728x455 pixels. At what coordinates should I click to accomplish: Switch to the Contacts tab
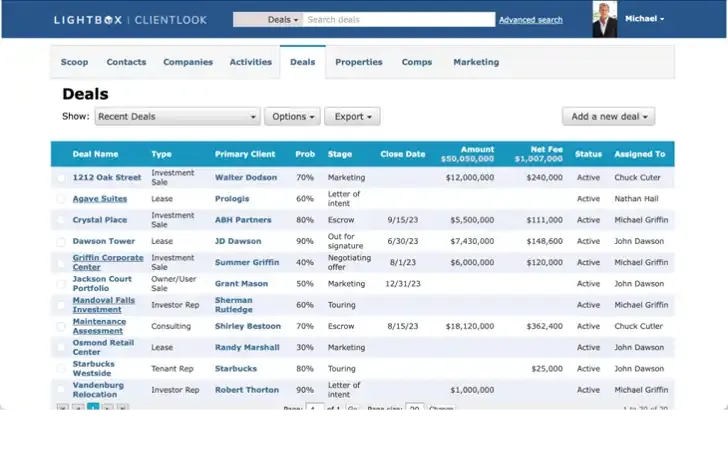(126, 62)
